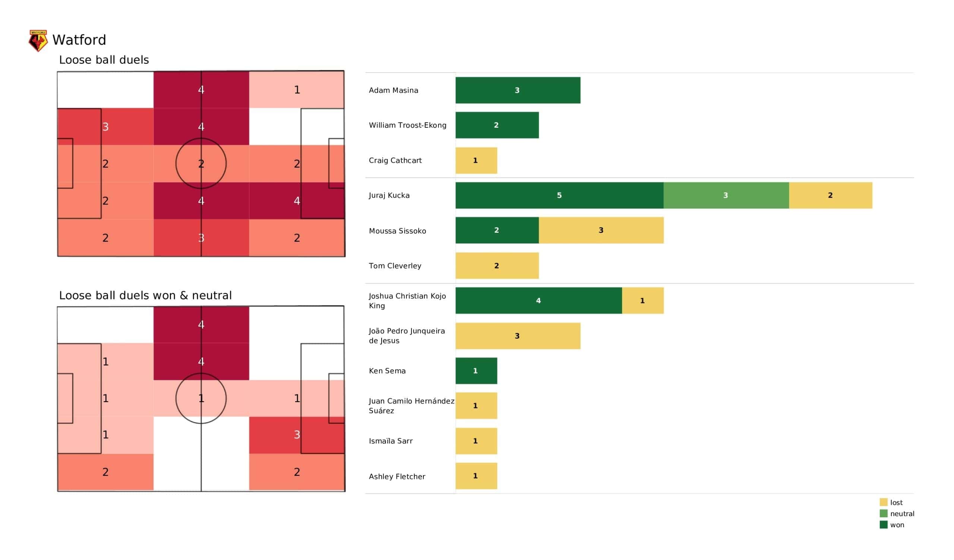Click the neutral legend light-green swatch

[x=883, y=513]
